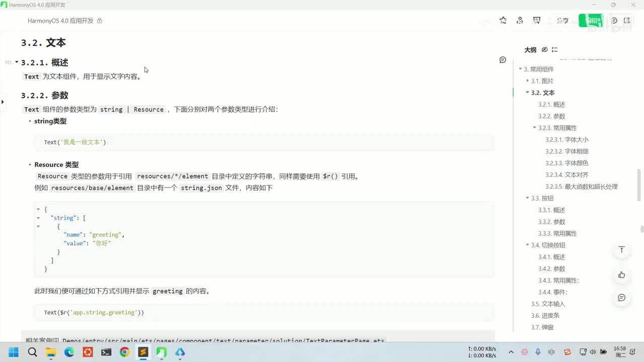Jump to 3.2.3.1. 字体大小 in outline
This screenshot has height=362, width=644.
pos(567,140)
